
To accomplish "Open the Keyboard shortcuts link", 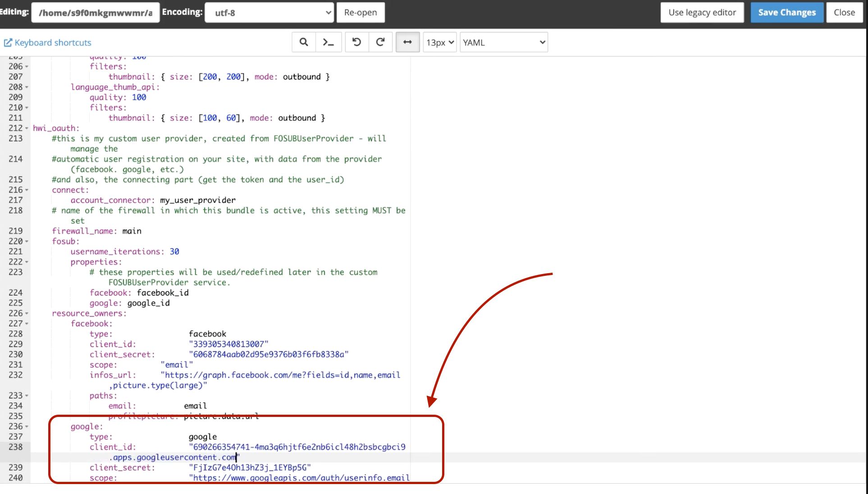I will tap(53, 43).
